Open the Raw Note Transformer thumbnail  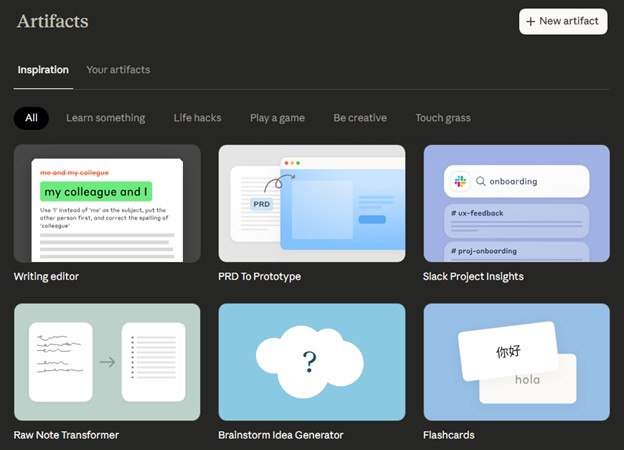[x=107, y=362]
